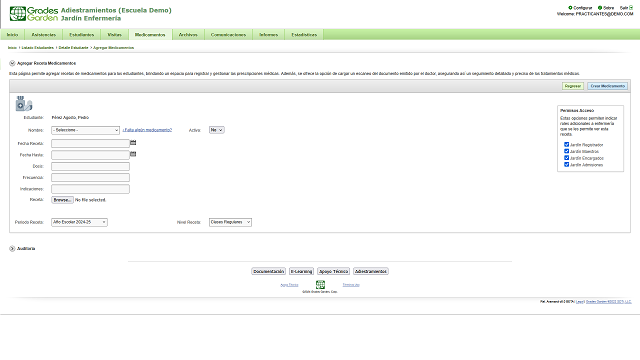640x360 pixels.
Task: Open the Fecha Receta calendar icon
Action: pyautogui.click(x=133, y=142)
